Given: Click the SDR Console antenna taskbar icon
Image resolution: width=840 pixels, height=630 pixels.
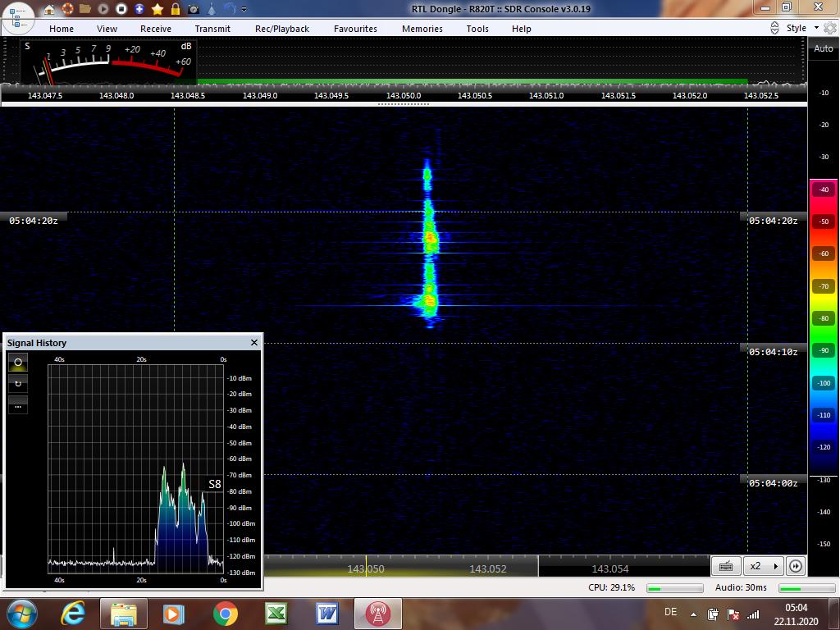Looking at the screenshot, I should [377, 614].
